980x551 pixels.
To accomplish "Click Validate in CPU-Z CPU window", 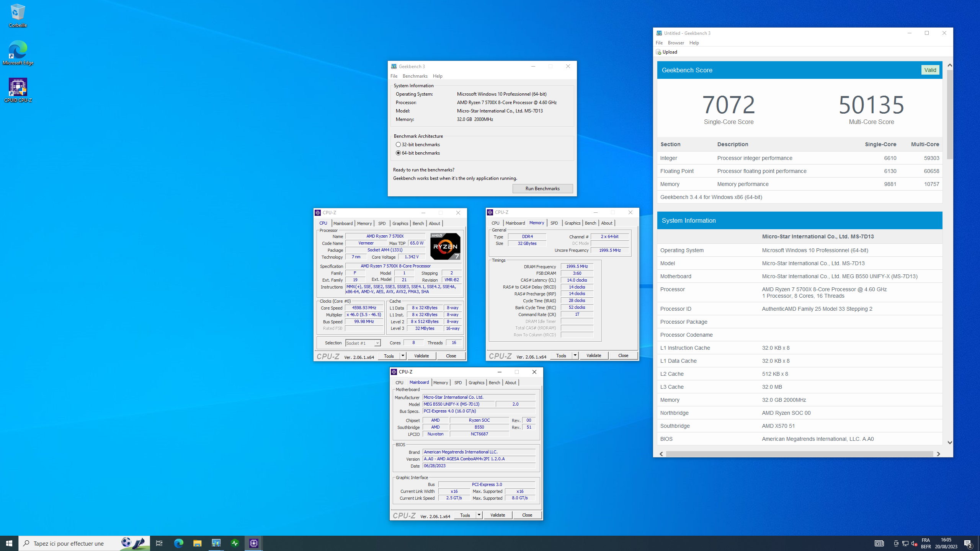I will pos(421,356).
